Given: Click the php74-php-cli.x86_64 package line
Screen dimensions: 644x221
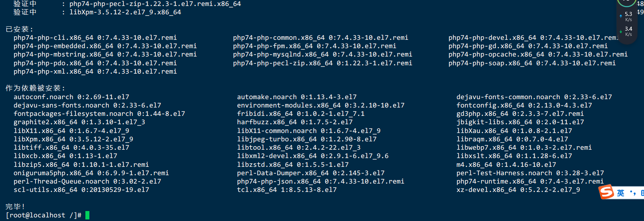Looking at the screenshot, I should click(x=95, y=38).
